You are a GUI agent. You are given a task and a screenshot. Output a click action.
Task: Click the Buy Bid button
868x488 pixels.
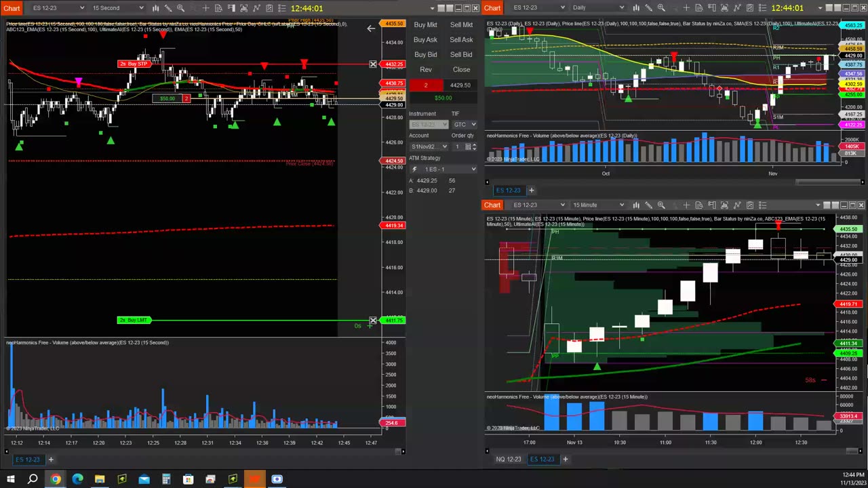[425, 55]
